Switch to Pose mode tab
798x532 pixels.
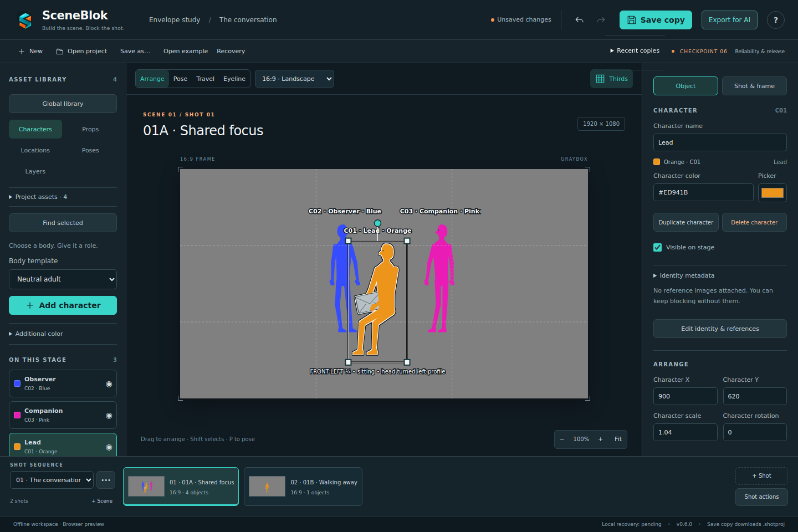point(180,79)
